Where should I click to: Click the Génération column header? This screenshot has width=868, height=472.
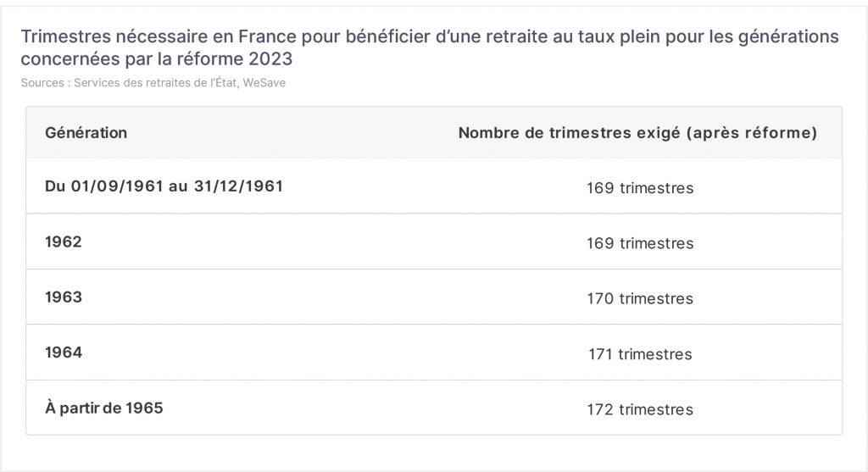click(x=86, y=133)
